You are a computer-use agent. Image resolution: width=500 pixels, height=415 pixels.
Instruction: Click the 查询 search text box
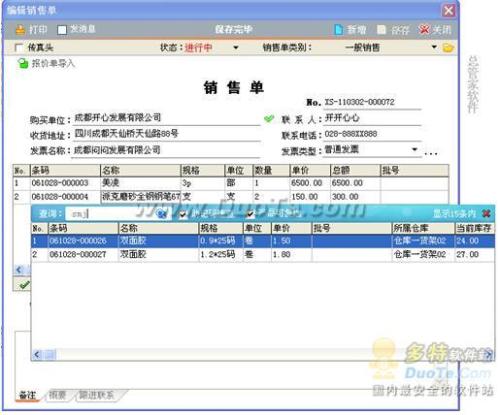click(x=112, y=214)
